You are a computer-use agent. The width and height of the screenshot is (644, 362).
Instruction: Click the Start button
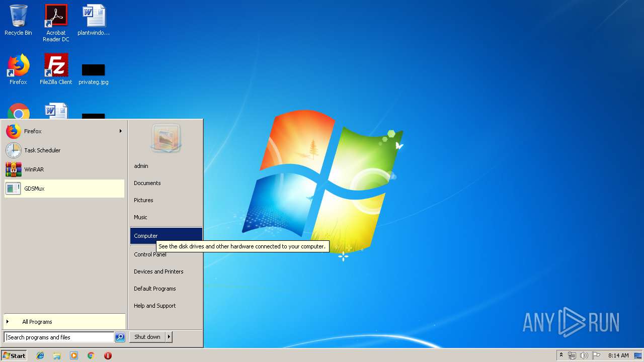point(14,355)
